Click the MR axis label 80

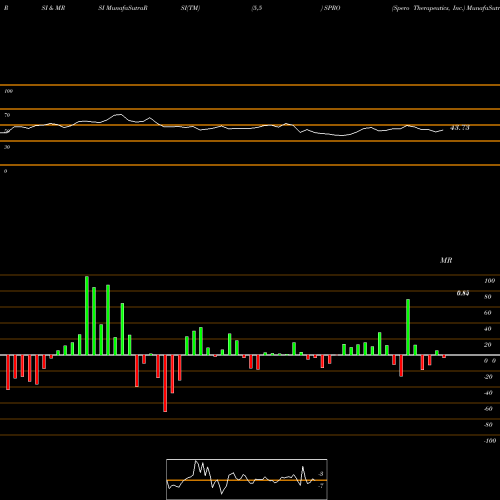[488, 297]
